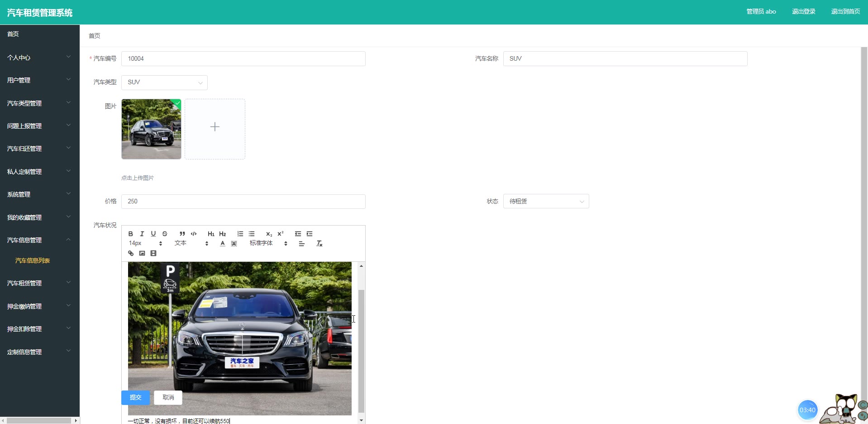The width and height of the screenshot is (868, 424).
Task: Click the uploaded car image thumbnail
Action: click(x=151, y=129)
